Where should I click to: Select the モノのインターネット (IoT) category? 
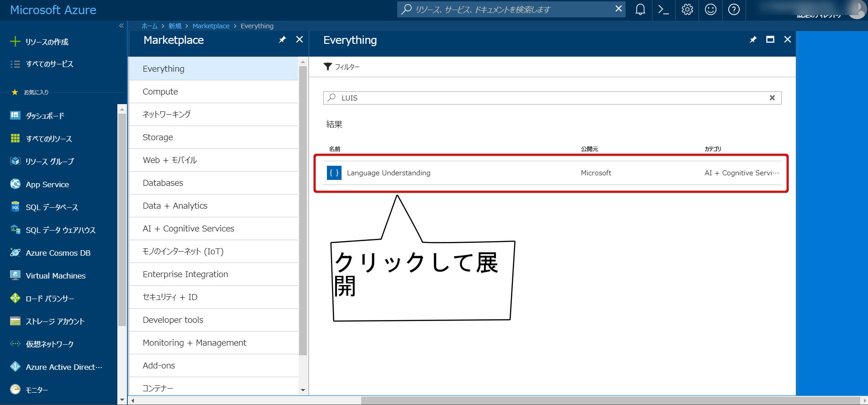click(214, 251)
